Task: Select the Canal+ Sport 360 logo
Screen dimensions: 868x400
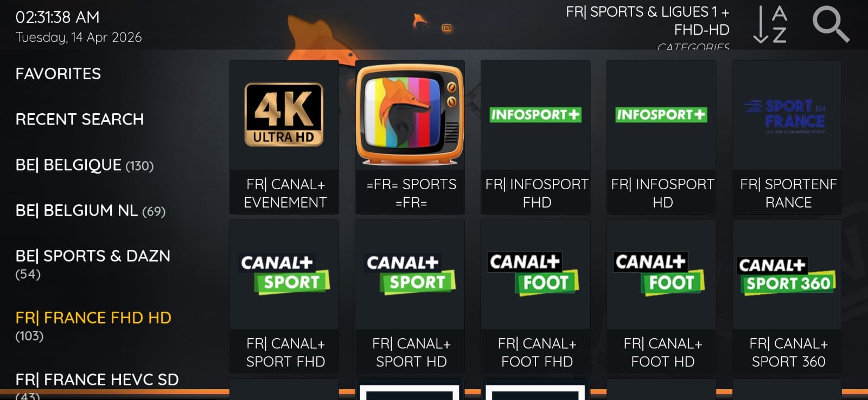Action: (x=787, y=276)
